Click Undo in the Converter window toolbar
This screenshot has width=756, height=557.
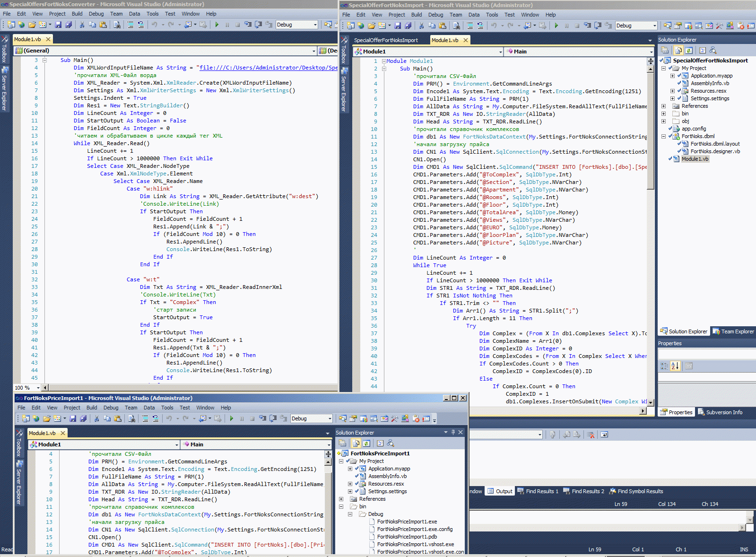155,25
